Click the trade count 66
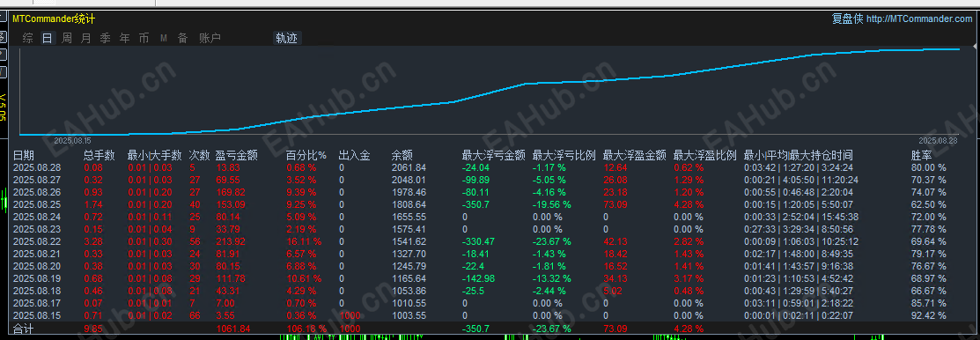The width and height of the screenshot is (980, 340). tap(195, 315)
